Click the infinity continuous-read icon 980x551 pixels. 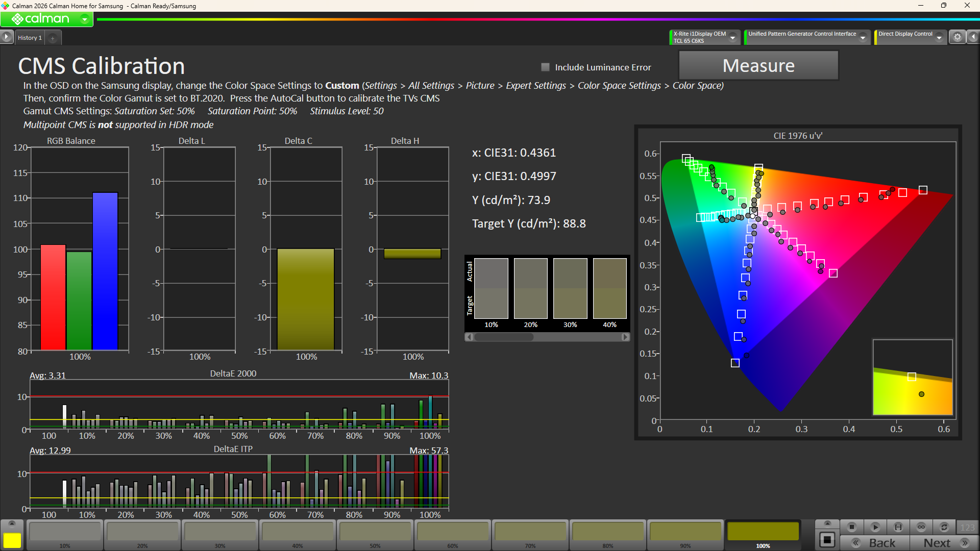pyautogui.click(x=921, y=527)
